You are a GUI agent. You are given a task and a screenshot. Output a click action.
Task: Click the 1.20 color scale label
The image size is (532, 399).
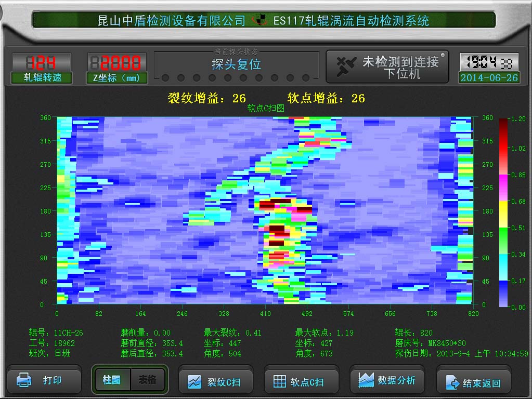tap(518, 118)
